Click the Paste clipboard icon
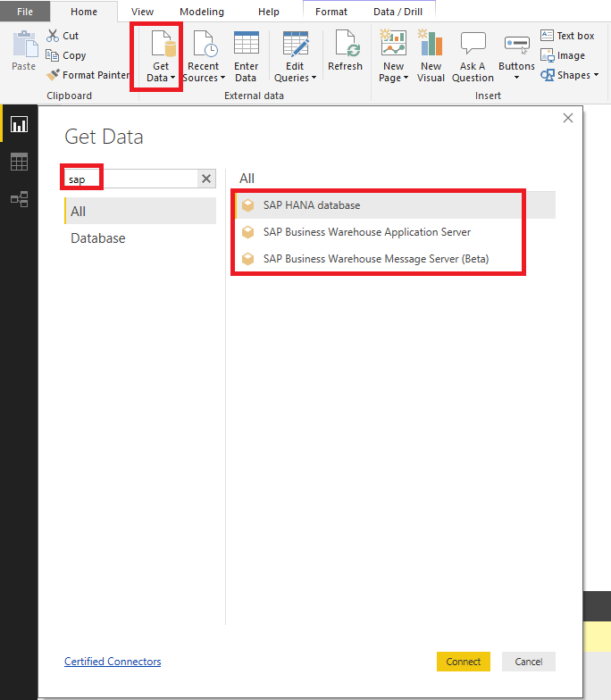Image resolution: width=611 pixels, height=700 pixels. tap(25, 45)
